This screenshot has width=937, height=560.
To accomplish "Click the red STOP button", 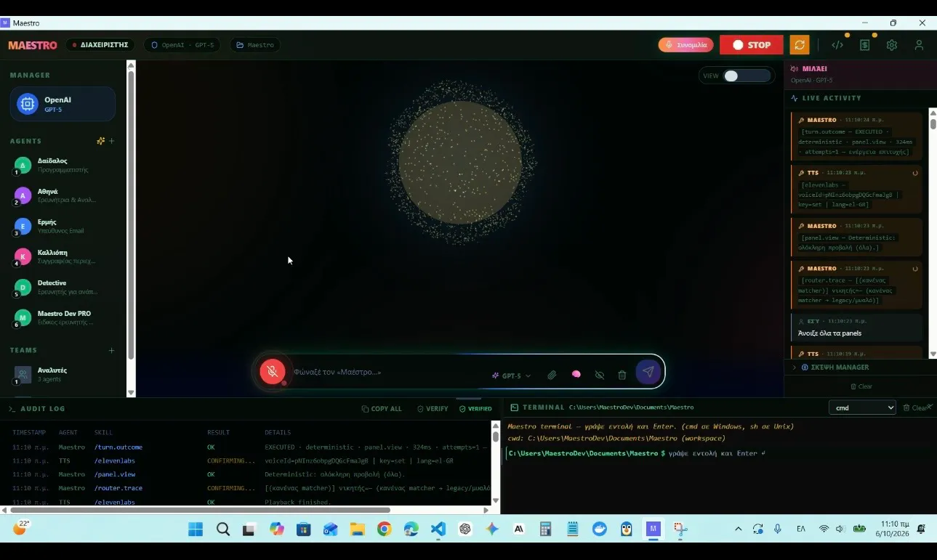I will 751,45.
